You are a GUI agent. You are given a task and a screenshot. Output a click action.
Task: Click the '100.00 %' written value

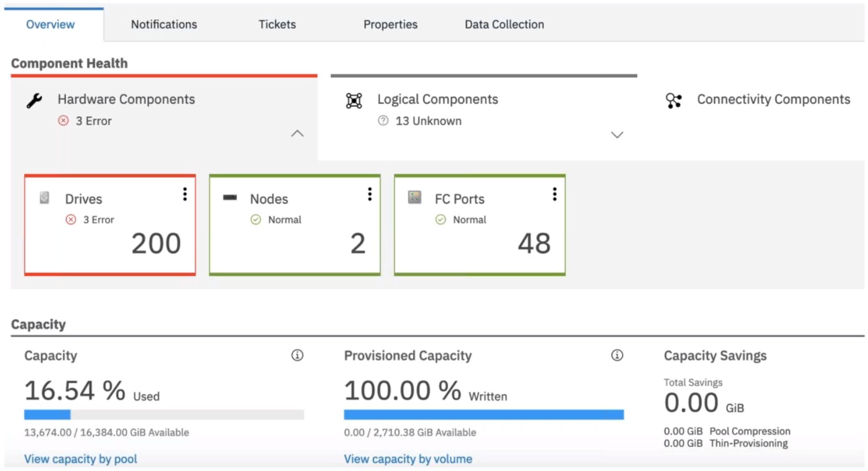tap(403, 390)
